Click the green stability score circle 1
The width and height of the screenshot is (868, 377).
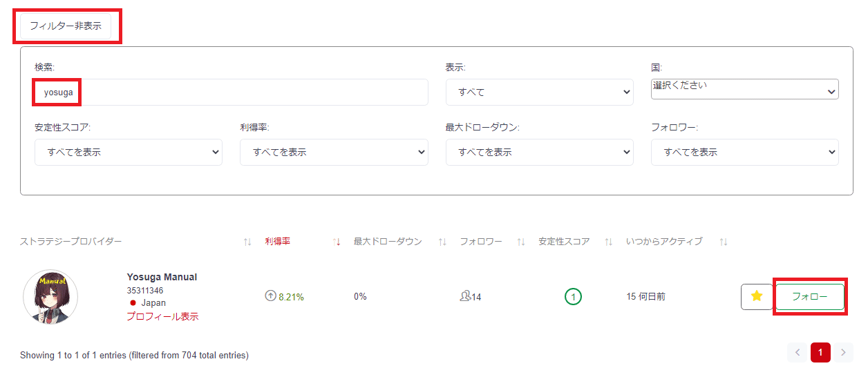point(573,297)
